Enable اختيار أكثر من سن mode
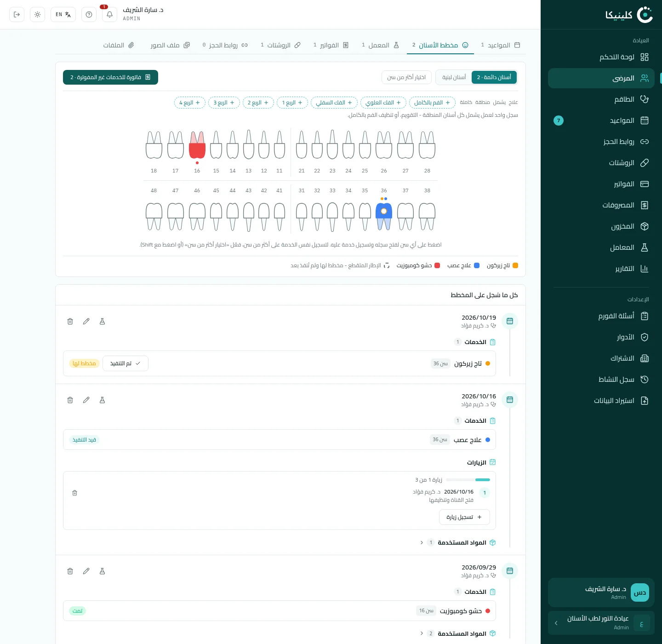Screen dimensions: 662x644 click(x=406, y=77)
